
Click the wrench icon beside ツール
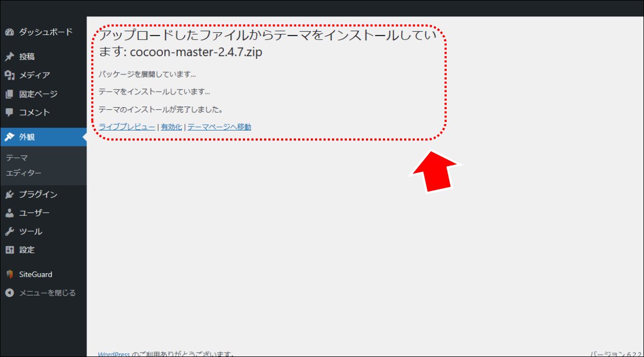(x=9, y=232)
